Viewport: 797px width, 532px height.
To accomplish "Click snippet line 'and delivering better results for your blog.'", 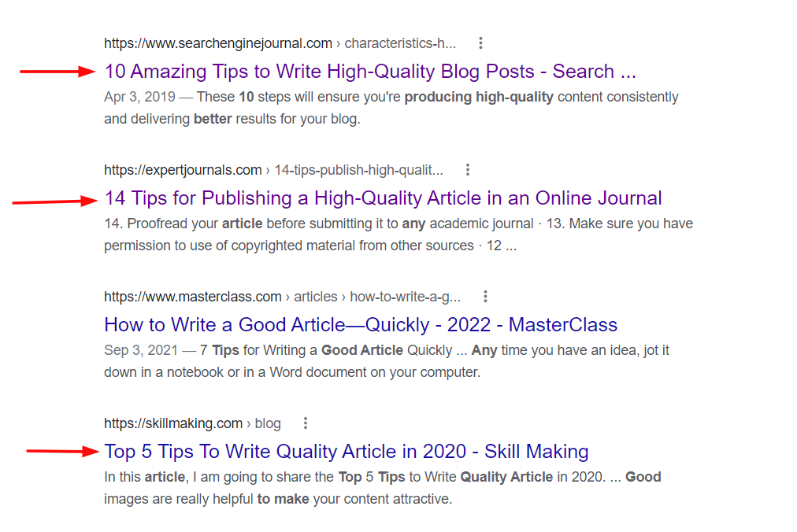I will [x=232, y=119].
